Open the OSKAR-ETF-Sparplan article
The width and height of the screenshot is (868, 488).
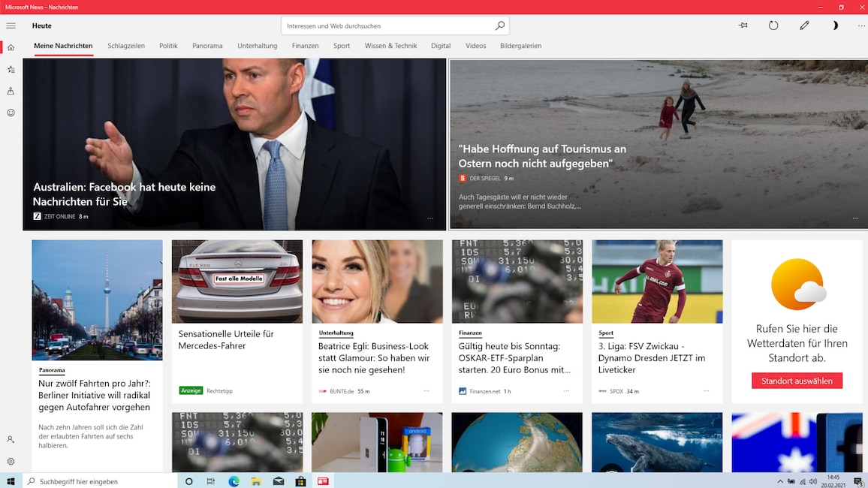click(x=514, y=358)
